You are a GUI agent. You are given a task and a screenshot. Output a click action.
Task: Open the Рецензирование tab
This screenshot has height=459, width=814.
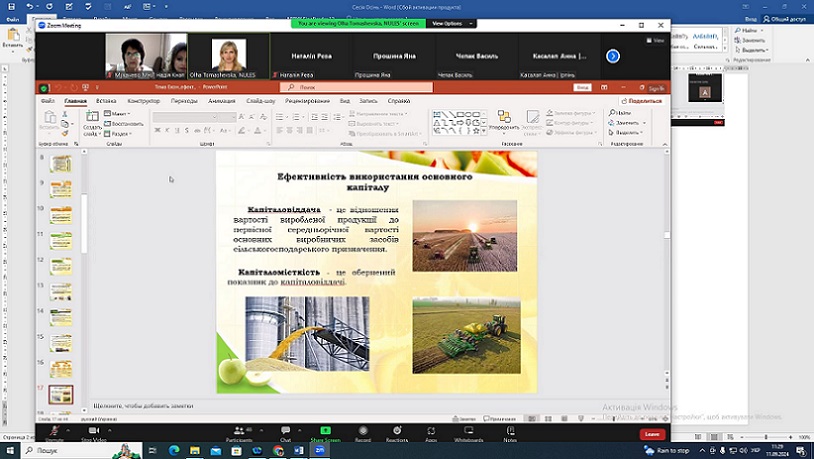tap(307, 101)
